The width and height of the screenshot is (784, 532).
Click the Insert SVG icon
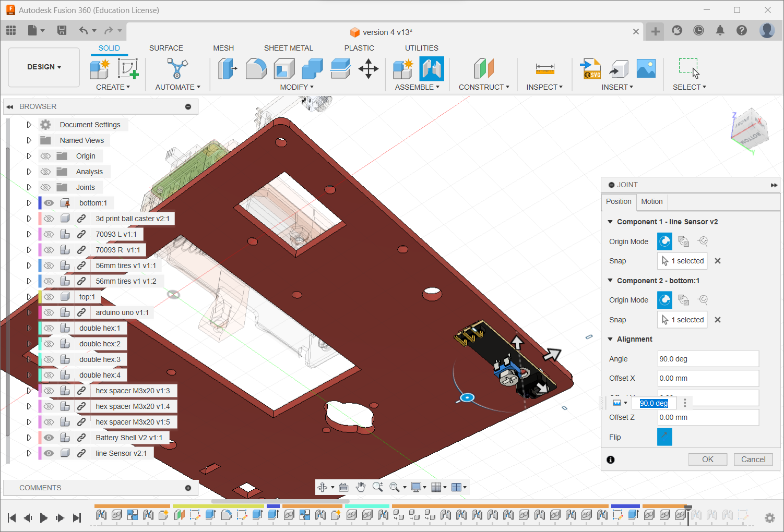pos(590,69)
